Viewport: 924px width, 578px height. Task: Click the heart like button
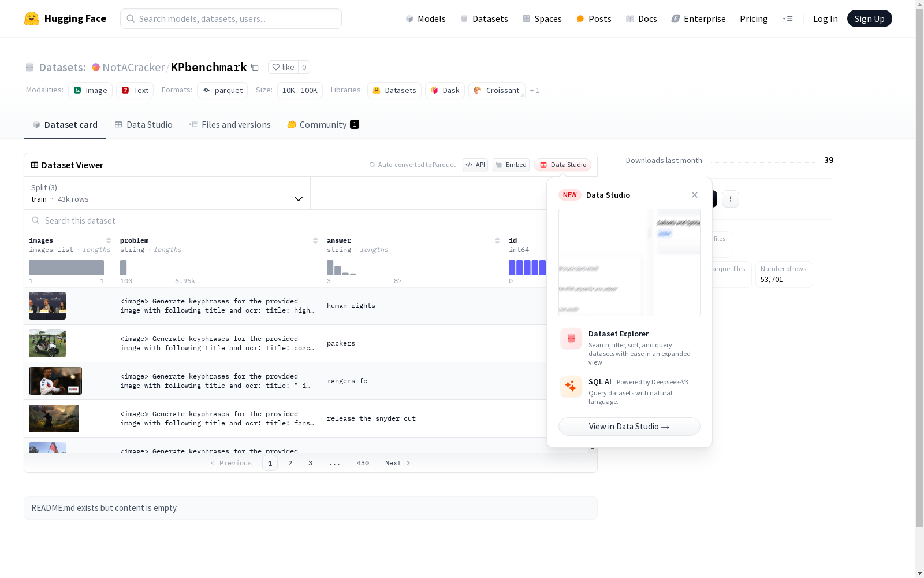pos(283,67)
